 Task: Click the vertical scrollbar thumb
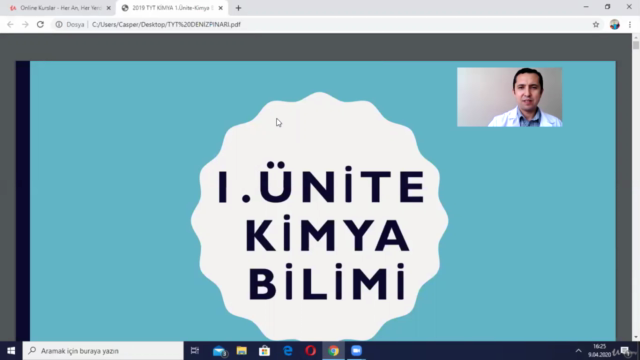tap(636, 44)
